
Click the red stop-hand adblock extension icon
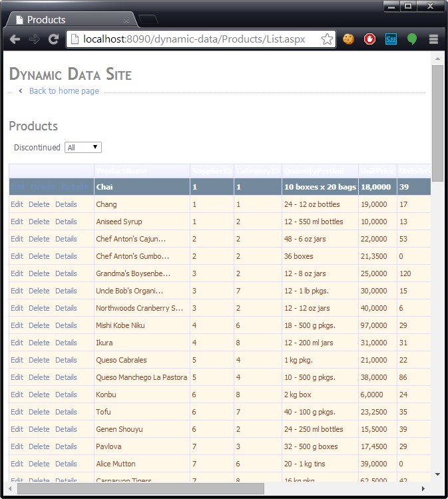[x=369, y=39]
